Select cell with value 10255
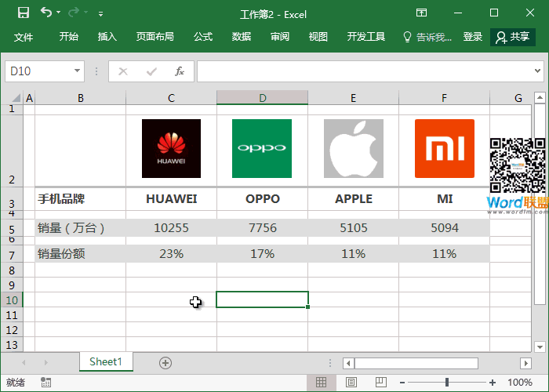549x392 pixels. [x=171, y=228]
